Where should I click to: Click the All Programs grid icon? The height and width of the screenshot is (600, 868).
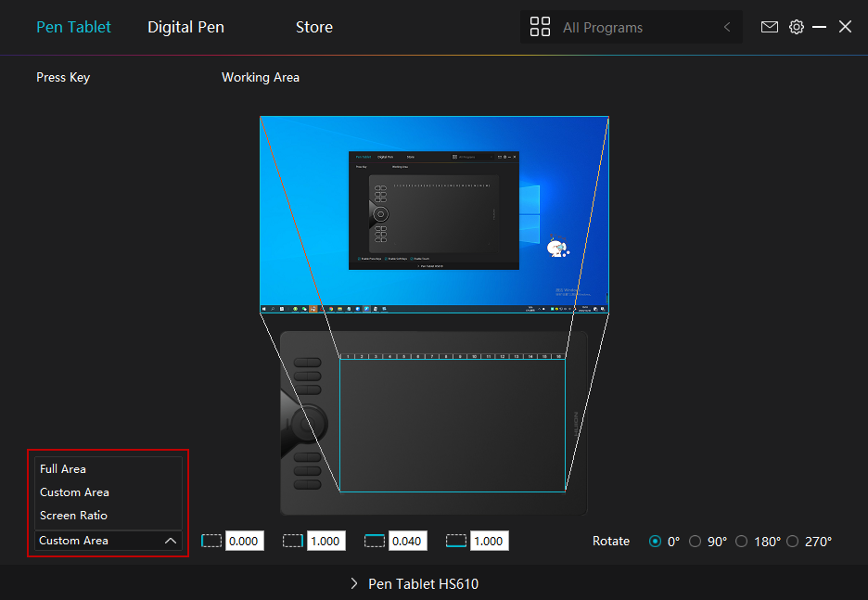540,27
